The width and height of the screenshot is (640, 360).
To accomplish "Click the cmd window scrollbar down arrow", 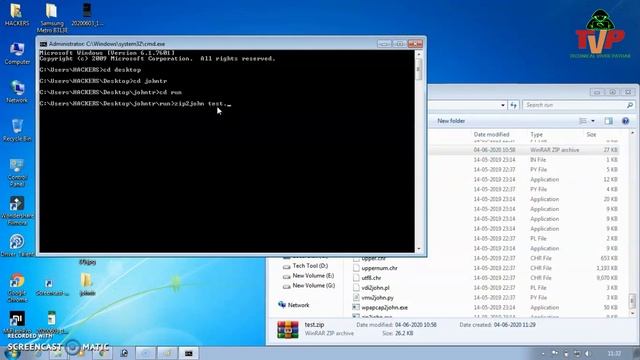I will pos(418,249).
